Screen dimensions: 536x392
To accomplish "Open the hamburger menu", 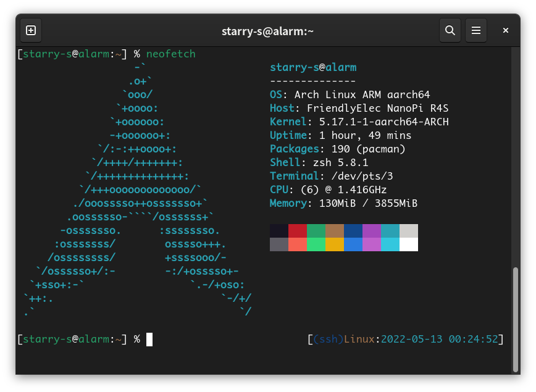I will [x=476, y=30].
